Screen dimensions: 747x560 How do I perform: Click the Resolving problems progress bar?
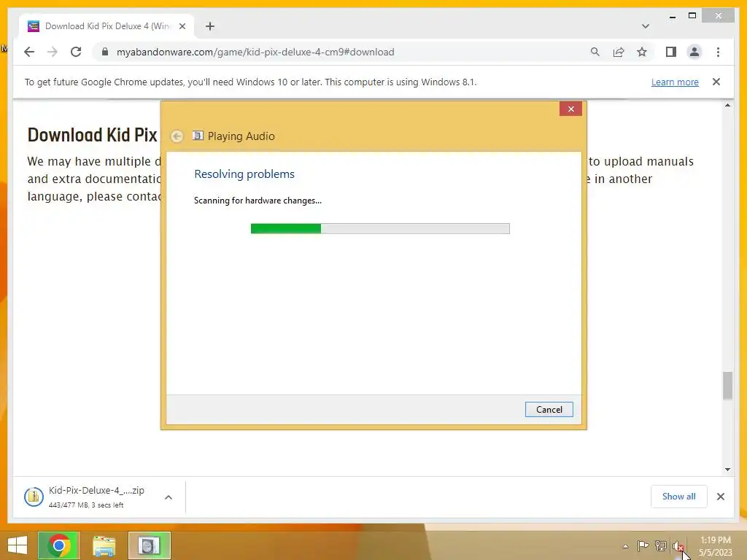tap(380, 228)
